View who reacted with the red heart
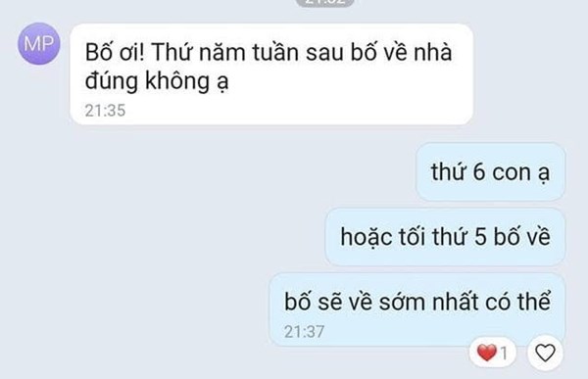Image resolution: width=588 pixels, height=379 pixels. tap(492, 353)
